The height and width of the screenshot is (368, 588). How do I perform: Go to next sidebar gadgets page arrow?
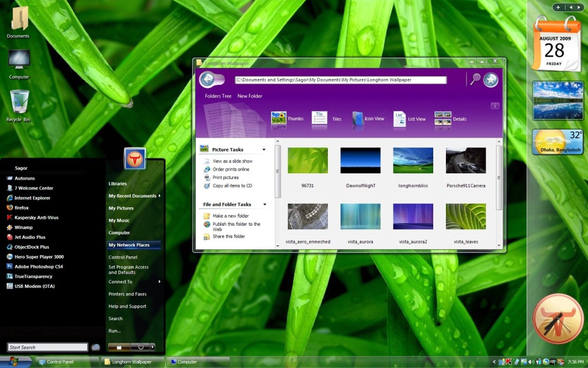click(x=579, y=7)
